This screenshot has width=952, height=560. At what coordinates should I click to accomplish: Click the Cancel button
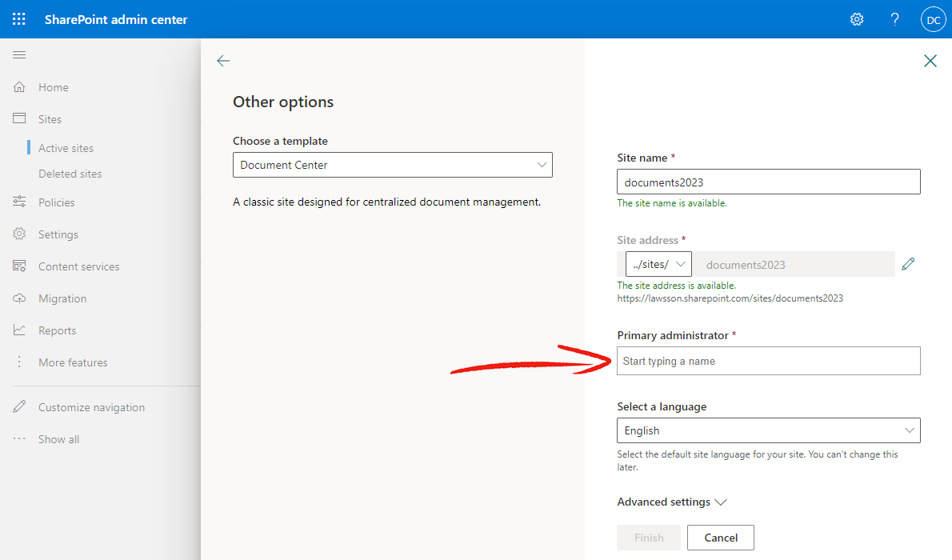pos(721,538)
